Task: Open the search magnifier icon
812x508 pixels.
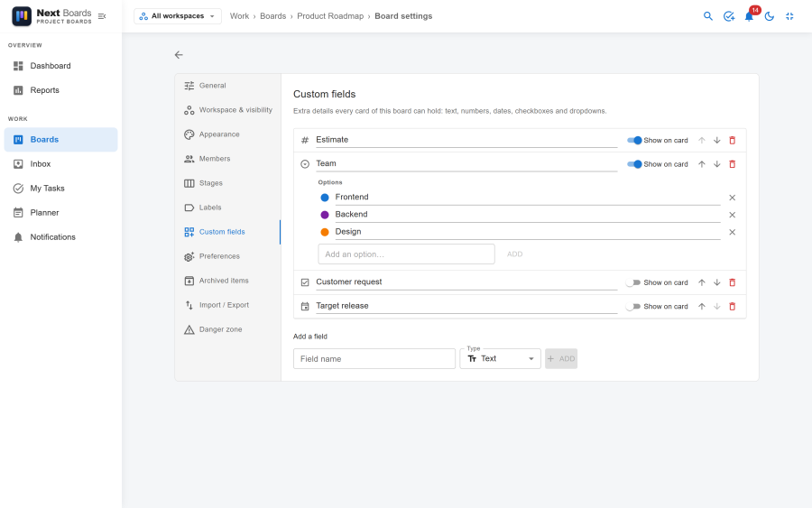Action: [x=708, y=16]
